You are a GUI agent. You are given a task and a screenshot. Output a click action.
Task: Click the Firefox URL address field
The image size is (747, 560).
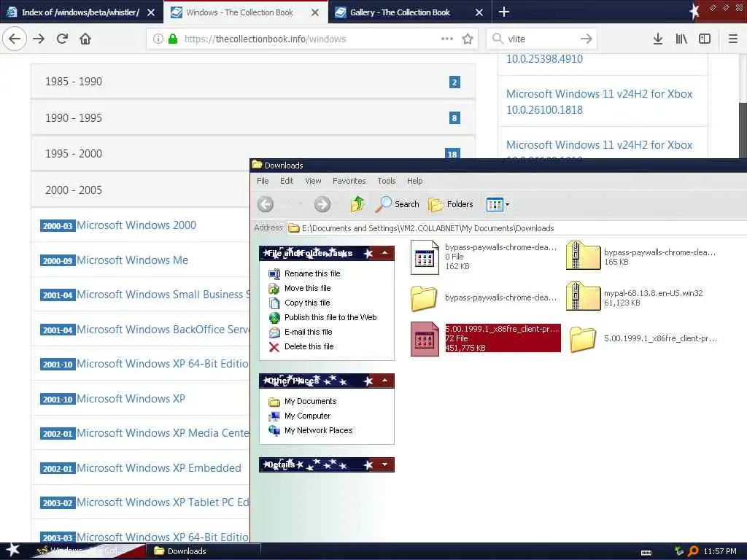[312, 39]
